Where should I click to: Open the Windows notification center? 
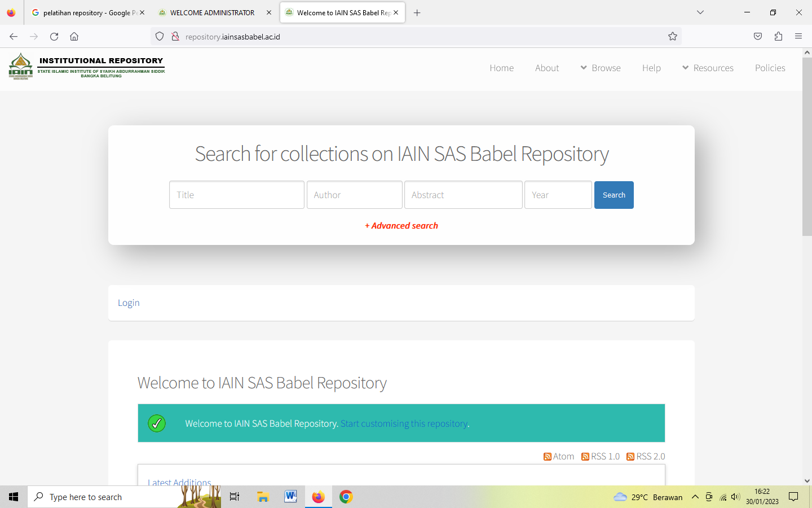coord(793,497)
